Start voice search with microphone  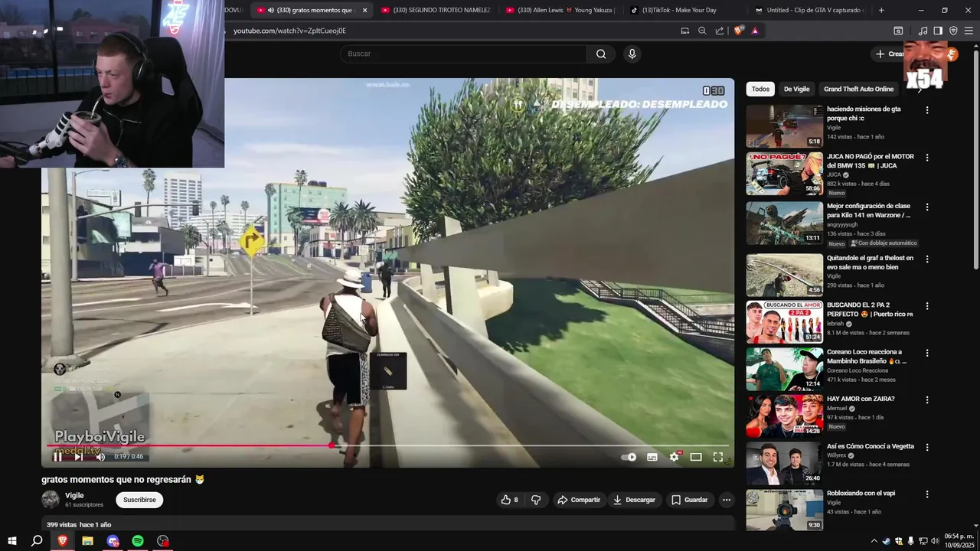click(x=632, y=54)
